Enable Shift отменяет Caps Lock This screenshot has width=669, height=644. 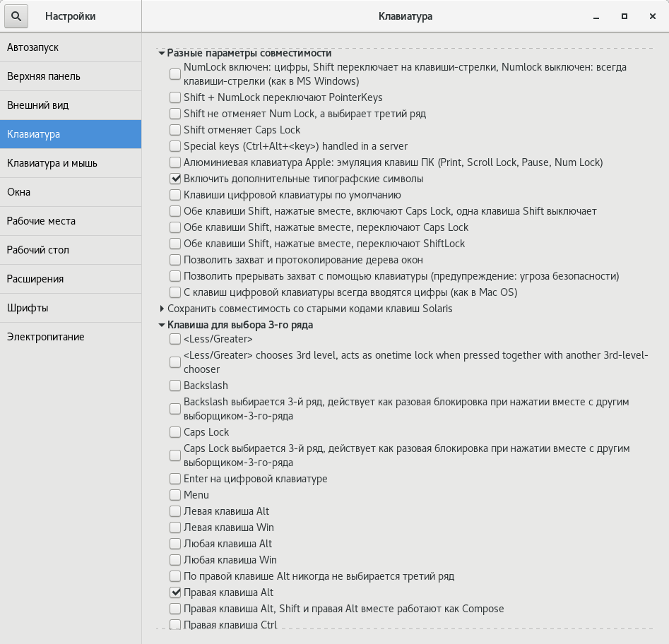click(x=175, y=130)
